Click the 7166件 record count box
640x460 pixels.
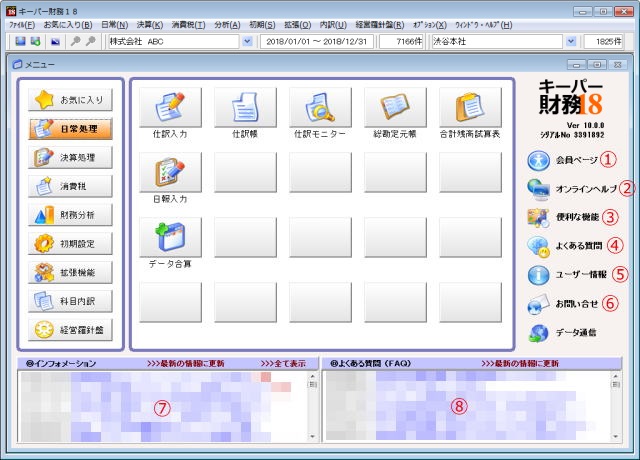tap(401, 41)
